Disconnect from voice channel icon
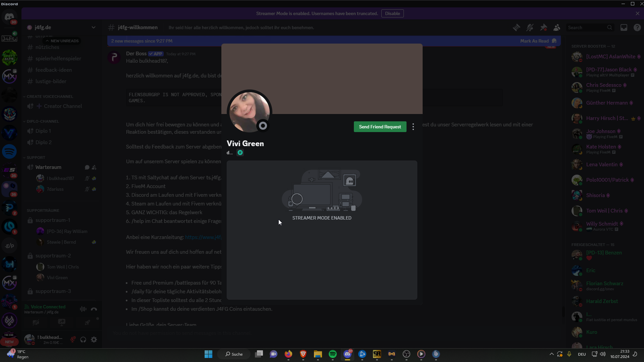 94,309
